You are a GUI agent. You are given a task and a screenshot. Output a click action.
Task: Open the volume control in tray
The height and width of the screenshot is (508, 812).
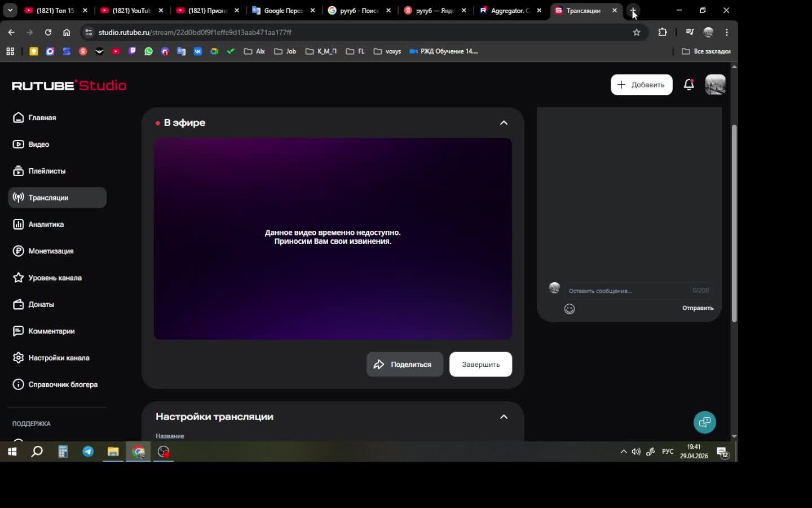pos(636,452)
